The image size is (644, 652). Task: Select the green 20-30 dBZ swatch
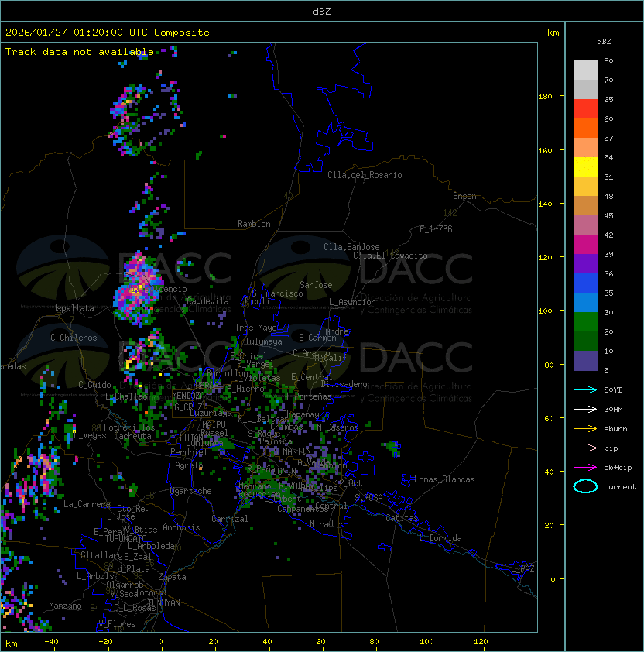point(585,322)
